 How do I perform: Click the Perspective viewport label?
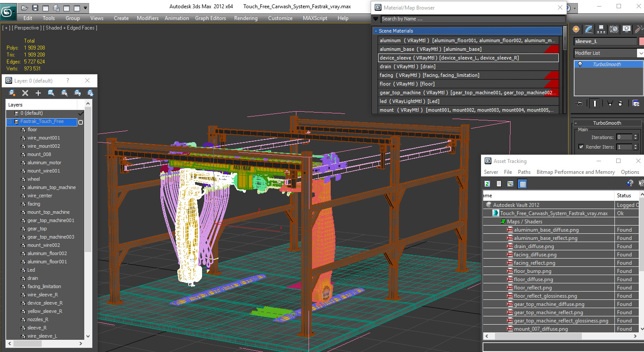(27, 28)
